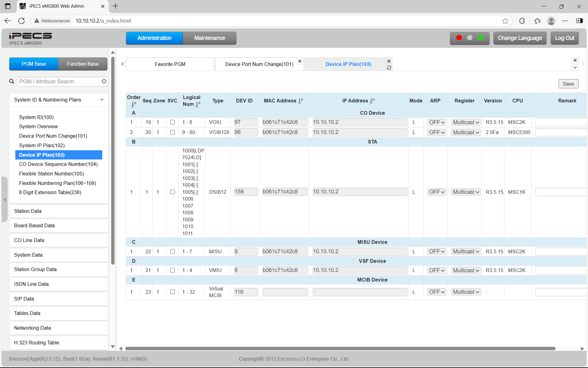Tick the SVC checkbox for the Virtual MCIB row
The width and height of the screenshot is (588, 368).
click(172, 292)
